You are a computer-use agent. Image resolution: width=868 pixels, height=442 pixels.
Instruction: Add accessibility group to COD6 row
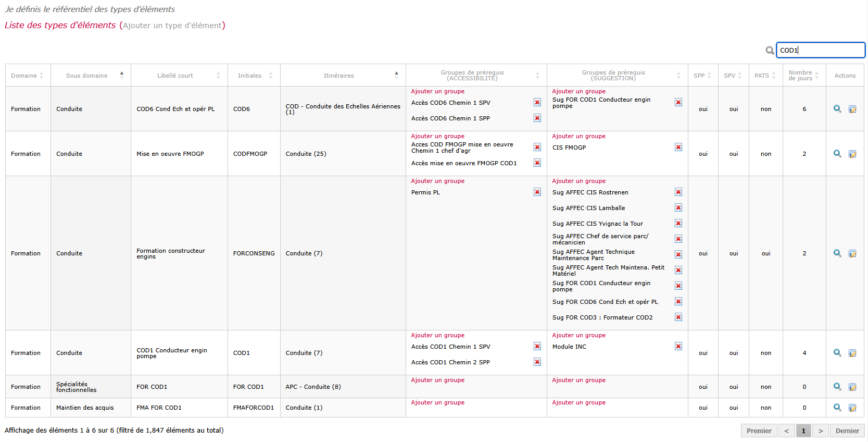438,92
